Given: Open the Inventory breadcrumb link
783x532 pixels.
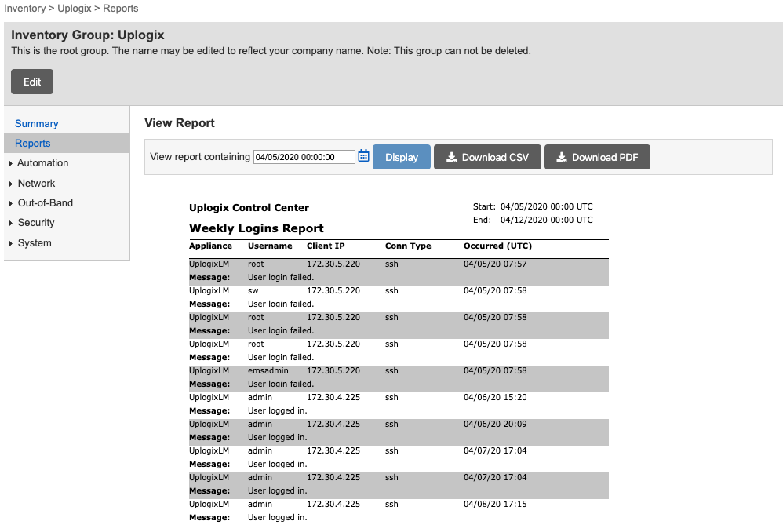Looking at the screenshot, I should pyautogui.click(x=24, y=8).
